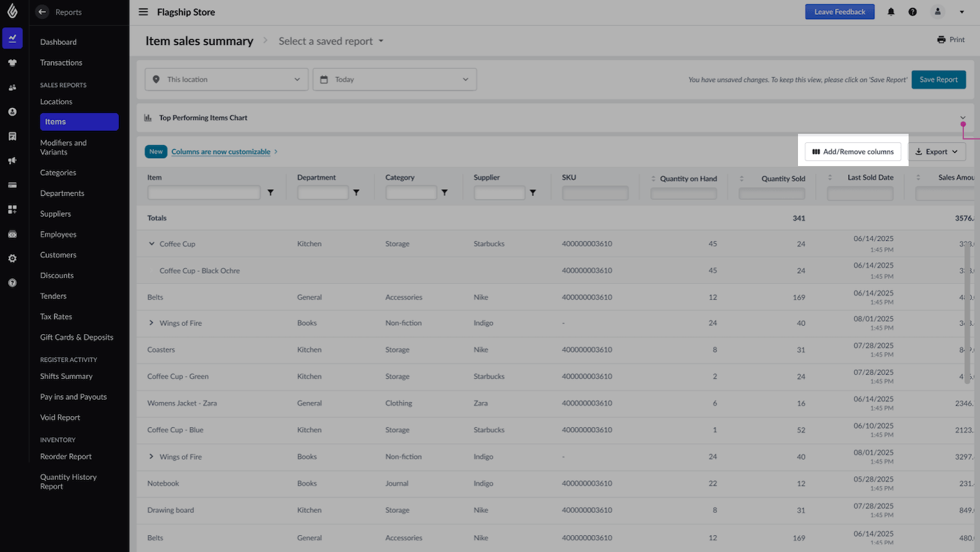Click the Supplier column filter funnel
980x552 pixels.
coord(533,193)
